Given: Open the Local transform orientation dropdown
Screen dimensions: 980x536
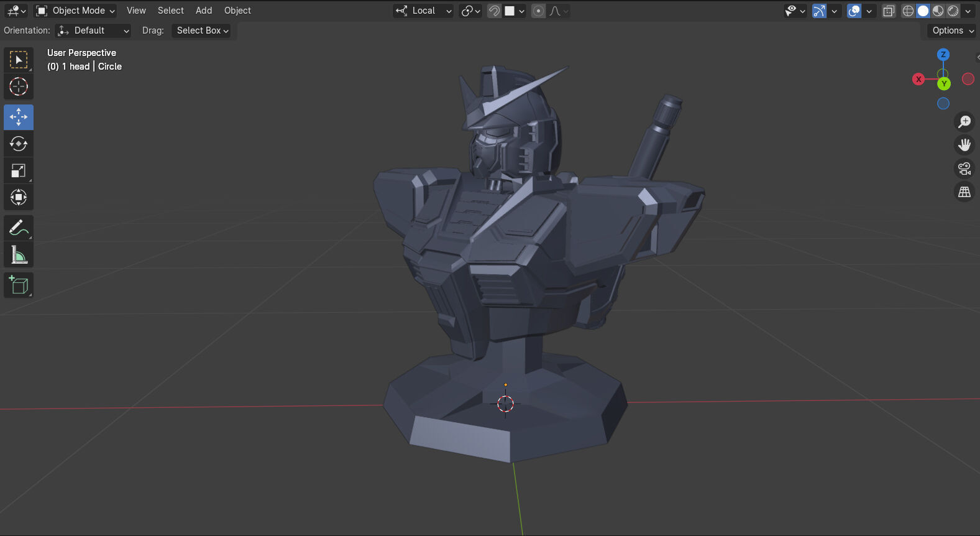Looking at the screenshot, I should coord(423,11).
